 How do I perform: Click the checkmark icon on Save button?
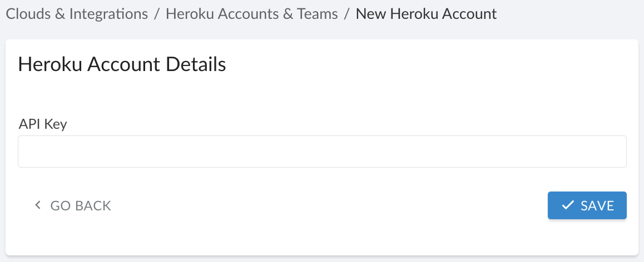(x=568, y=206)
